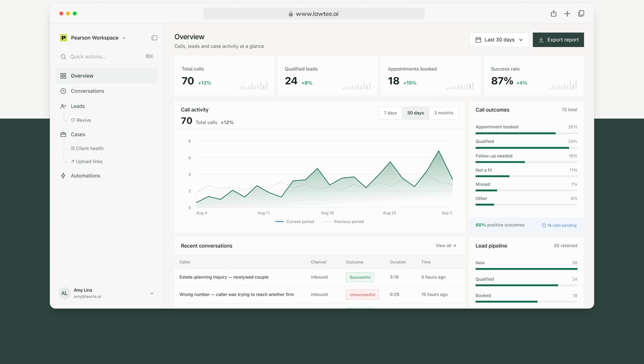Click the Revive heart icon
The height and width of the screenshot is (364, 644).
73,120
